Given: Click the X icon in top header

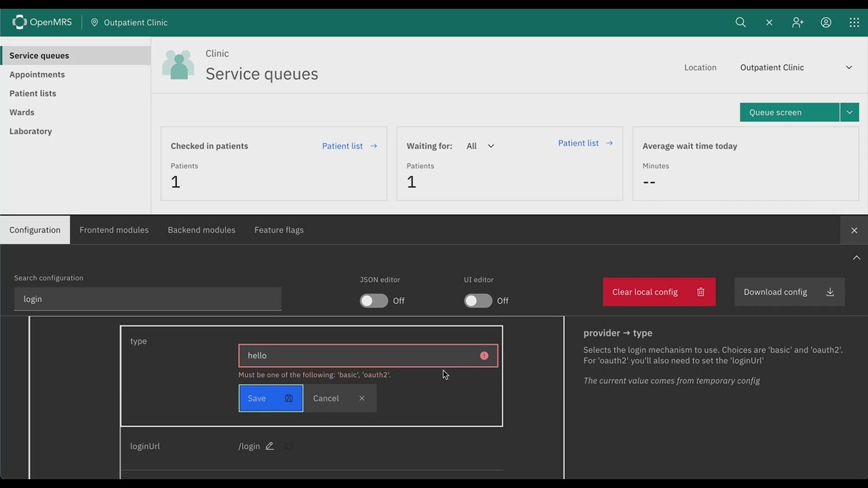Looking at the screenshot, I should point(769,22).
